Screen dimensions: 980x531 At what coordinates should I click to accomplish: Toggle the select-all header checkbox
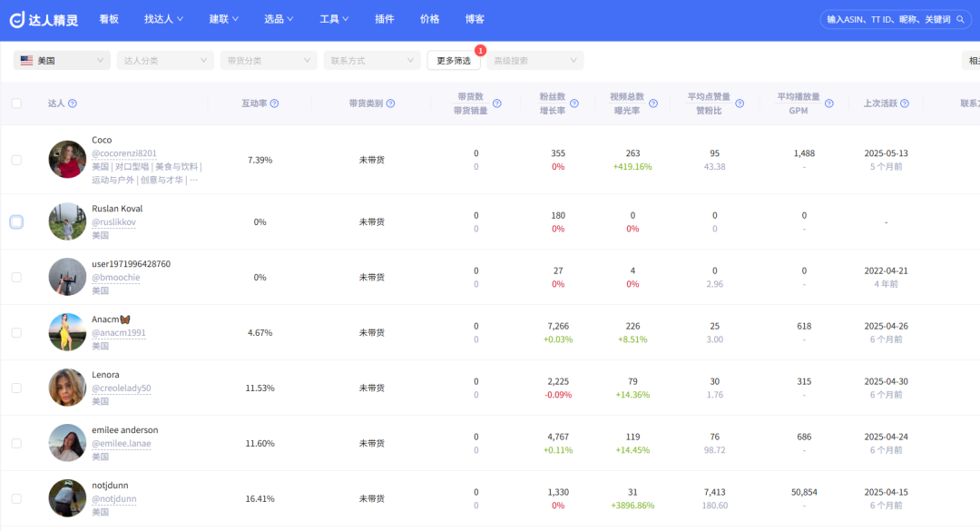click(x=16, y=103)
